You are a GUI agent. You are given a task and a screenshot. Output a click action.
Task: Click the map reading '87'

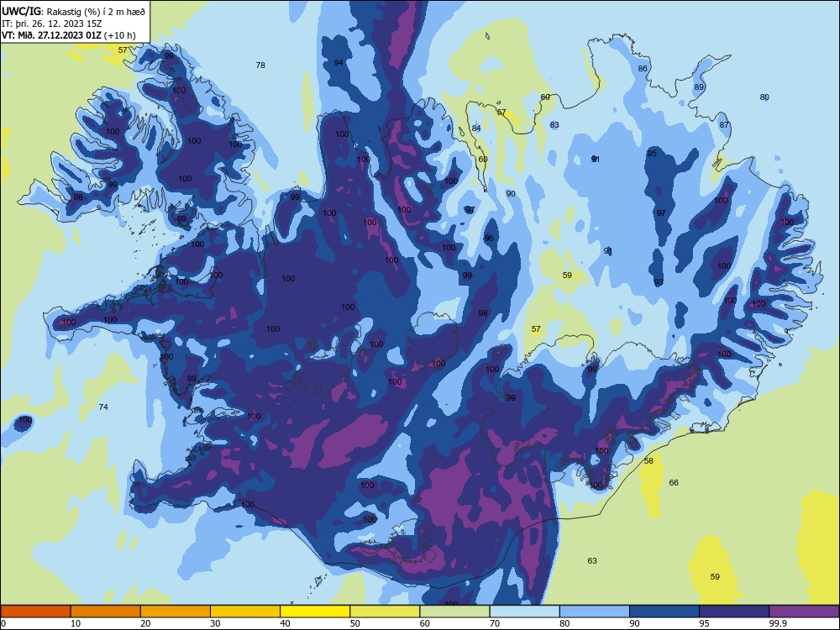click(724, 125)
